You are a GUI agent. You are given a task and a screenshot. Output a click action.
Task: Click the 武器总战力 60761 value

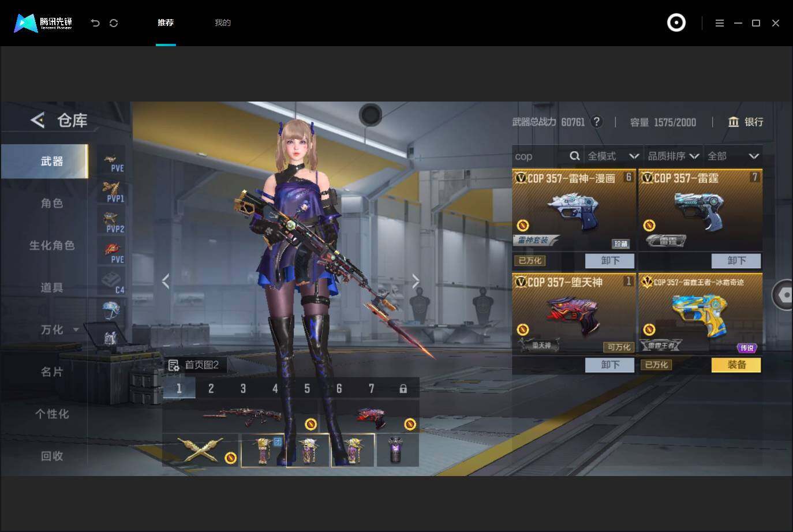548,122
